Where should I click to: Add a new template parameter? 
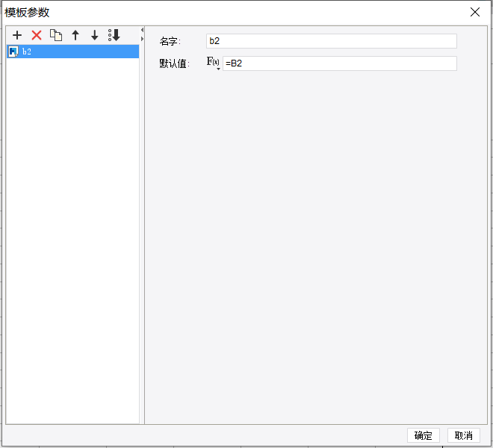click(17, 35)
